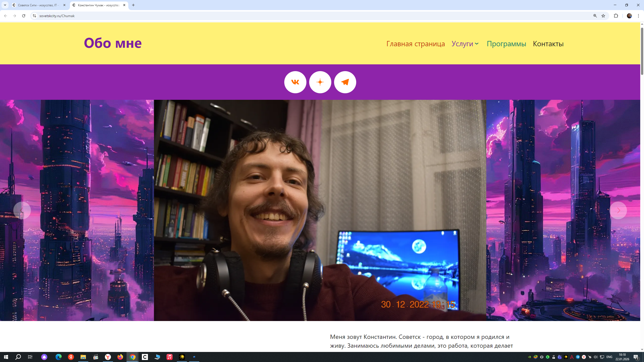Open the orange four-point star social icon
Image resolution: width=644 pixels, height=362 pixels.
[320, 82]
